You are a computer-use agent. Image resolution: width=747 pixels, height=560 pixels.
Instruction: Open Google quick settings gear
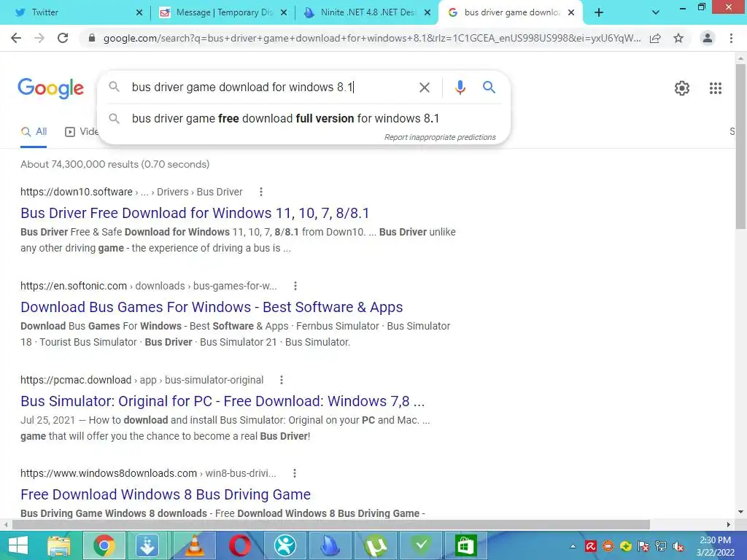coord(682,88)
